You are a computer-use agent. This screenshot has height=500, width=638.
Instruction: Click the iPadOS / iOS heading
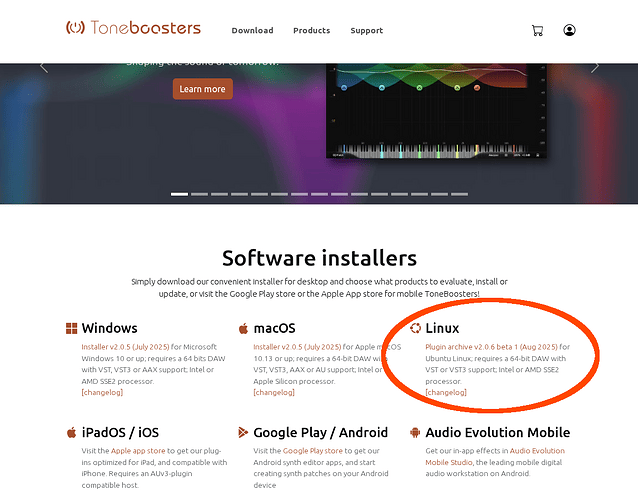pos(120,432)
